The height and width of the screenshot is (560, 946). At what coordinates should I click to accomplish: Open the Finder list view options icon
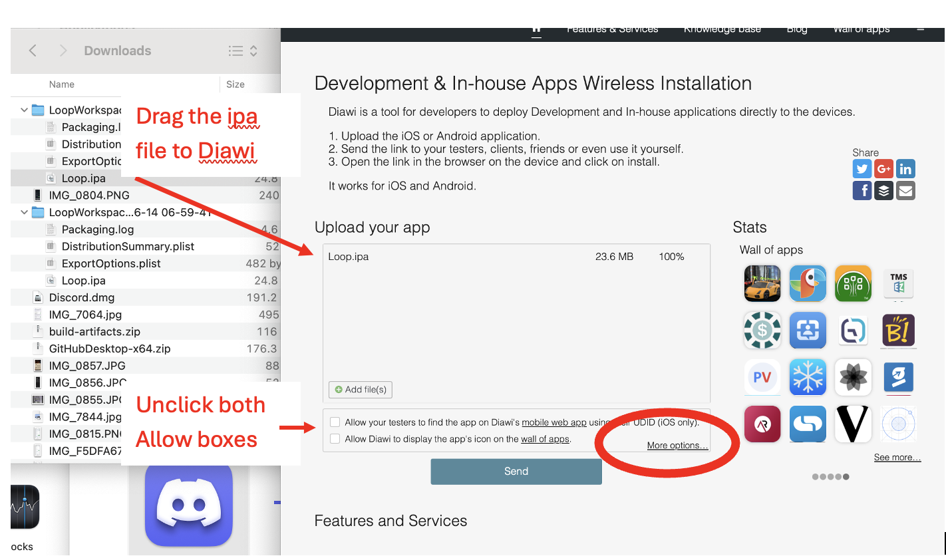point(243,51)
